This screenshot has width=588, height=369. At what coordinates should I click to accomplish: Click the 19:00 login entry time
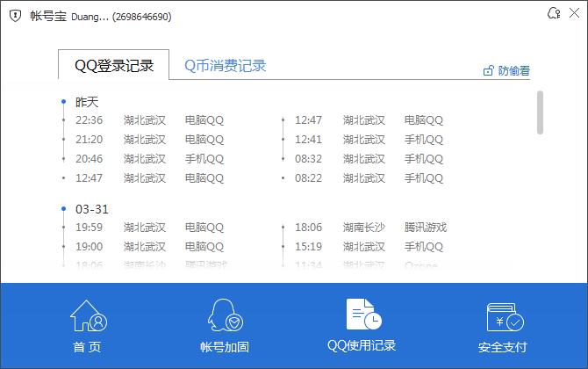click(x=89, y=247)
